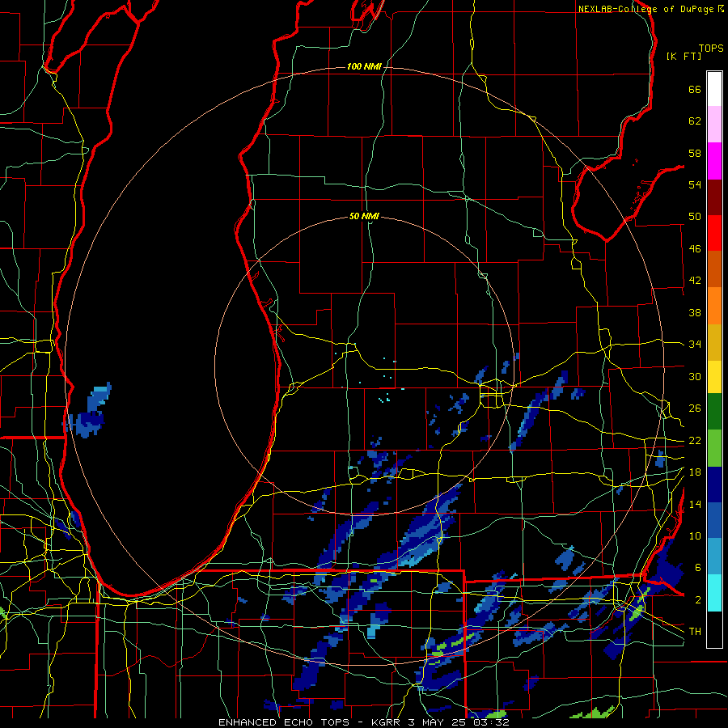The image size is (728, 728).
Task: Click the legend value 30
Action: [x=695, y=376]
